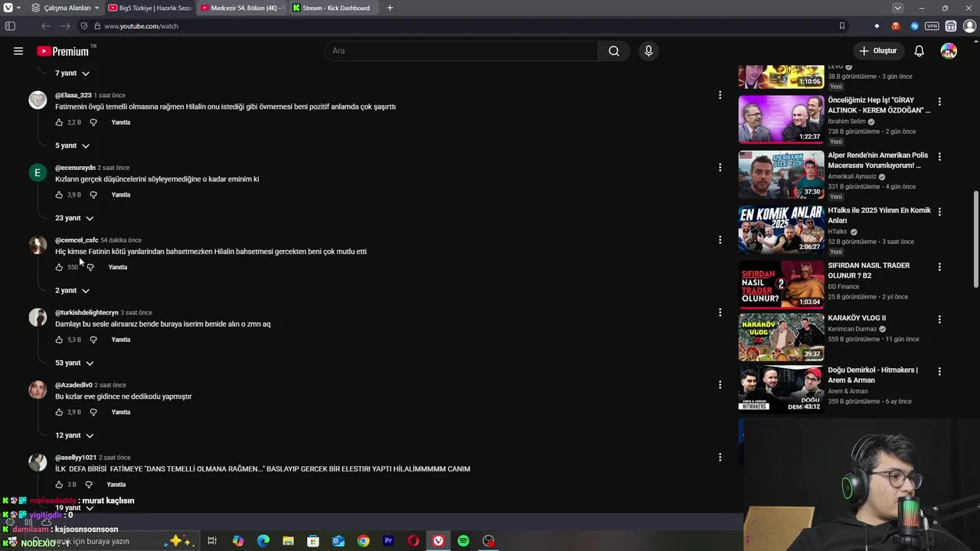
Task: Go back using browser back arrow
Action: pos(46,26)
